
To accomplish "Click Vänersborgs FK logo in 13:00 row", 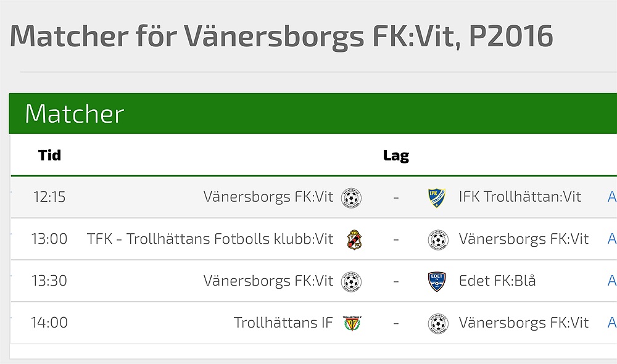I will tap(437, 239).
